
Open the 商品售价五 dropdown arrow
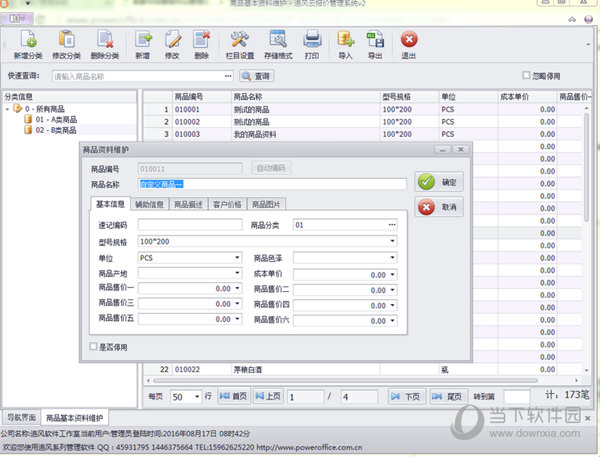237,319
